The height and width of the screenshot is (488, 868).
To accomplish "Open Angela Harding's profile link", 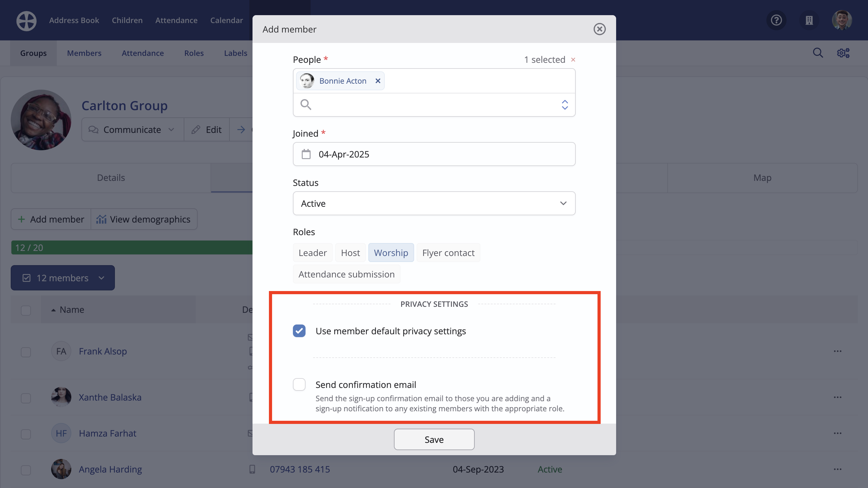I will (x=110, y=469).
